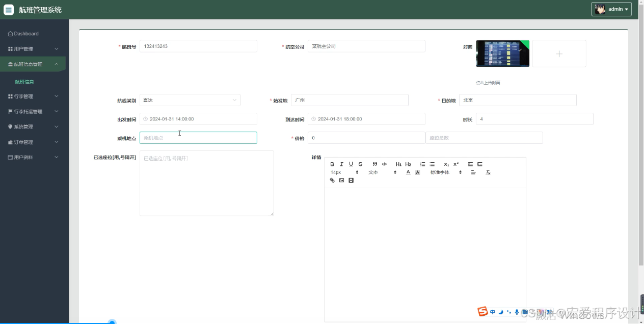Expand the 系统管理 sidebar menu
The width and height of the screenshot is (644, 324).
(x=33, y=127)
